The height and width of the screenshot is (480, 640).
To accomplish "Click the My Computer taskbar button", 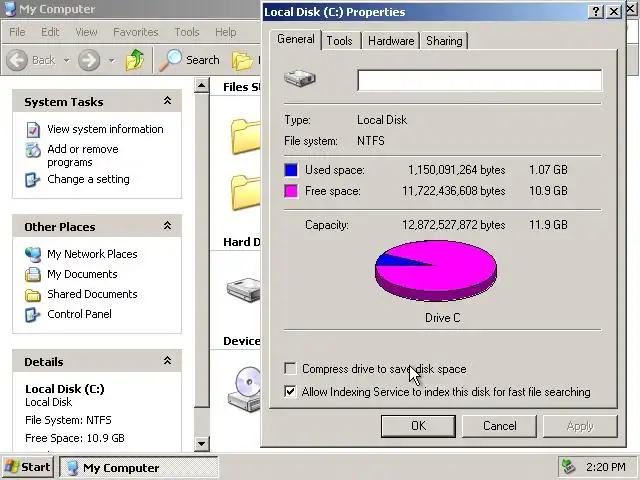I will (139, 467).
